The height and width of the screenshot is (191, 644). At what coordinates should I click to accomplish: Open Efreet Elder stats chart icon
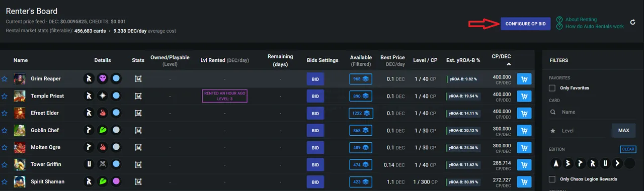[x=138, y=113]
